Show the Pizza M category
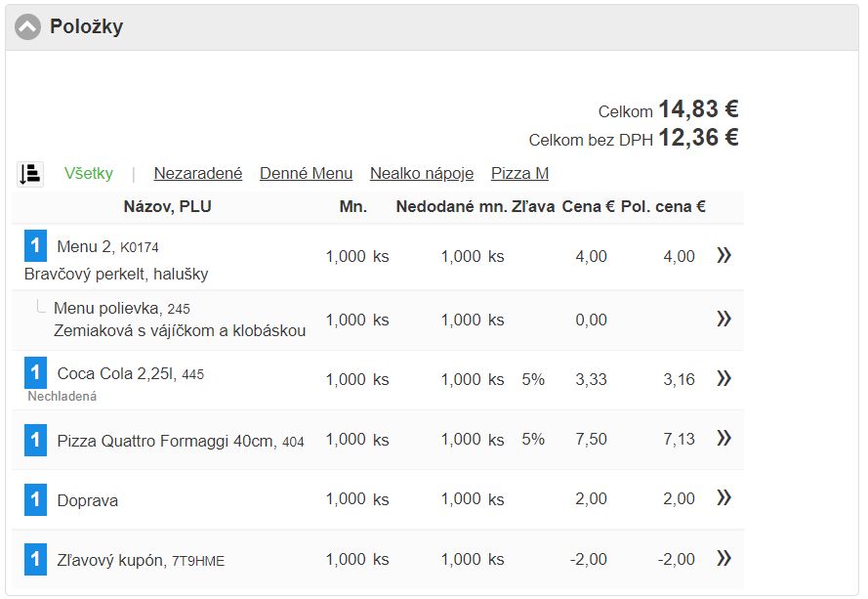Screen dimensions: 868x599 pos(519,174)
